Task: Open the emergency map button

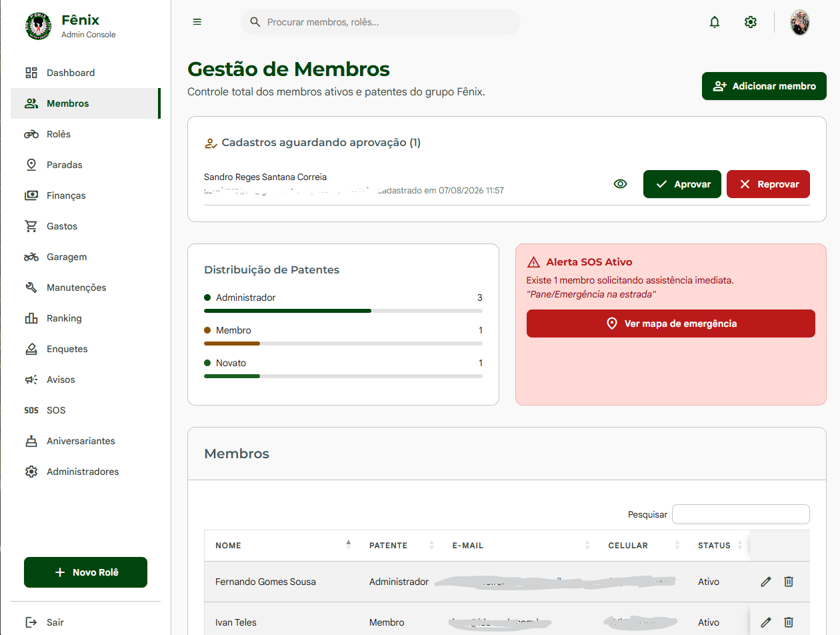Action: coord(671,324)
